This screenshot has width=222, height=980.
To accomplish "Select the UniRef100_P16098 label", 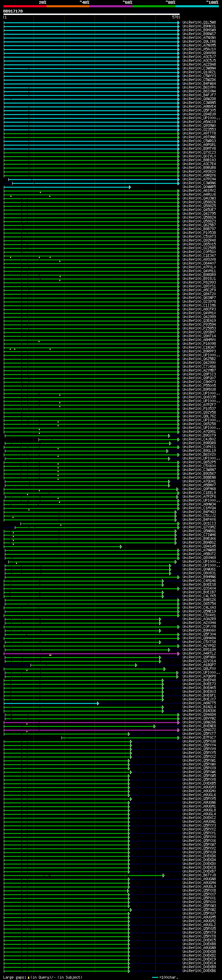I will pyautogui.click(x=199, y=343).
